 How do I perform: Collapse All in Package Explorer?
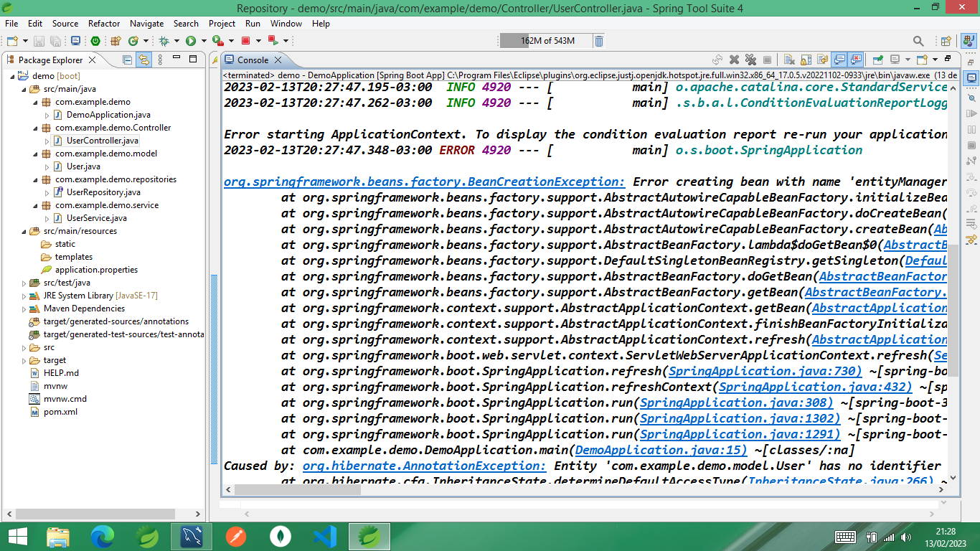[x=127, y=60]
